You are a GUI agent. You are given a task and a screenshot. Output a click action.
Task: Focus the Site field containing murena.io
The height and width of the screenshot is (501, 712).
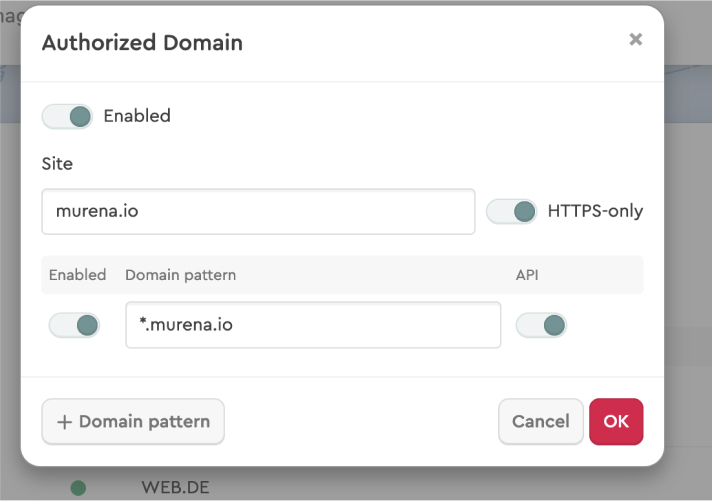click(x=258, y=212)
